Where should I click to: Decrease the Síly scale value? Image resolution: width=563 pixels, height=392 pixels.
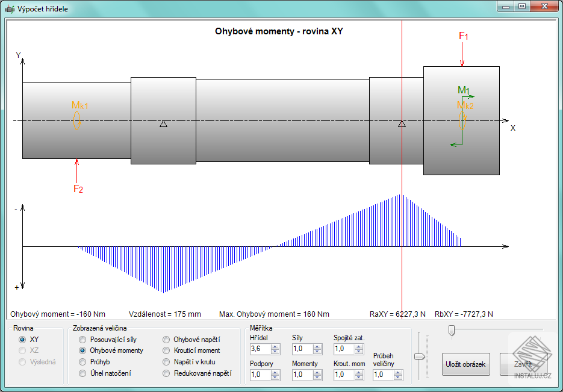coord(317,352)
